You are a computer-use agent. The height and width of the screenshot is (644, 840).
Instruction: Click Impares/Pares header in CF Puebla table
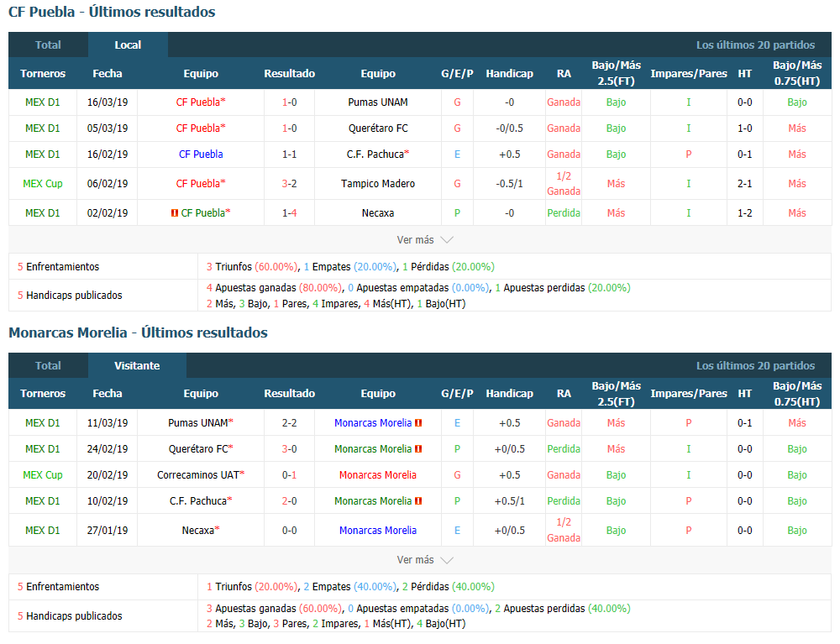click(689, 73)
